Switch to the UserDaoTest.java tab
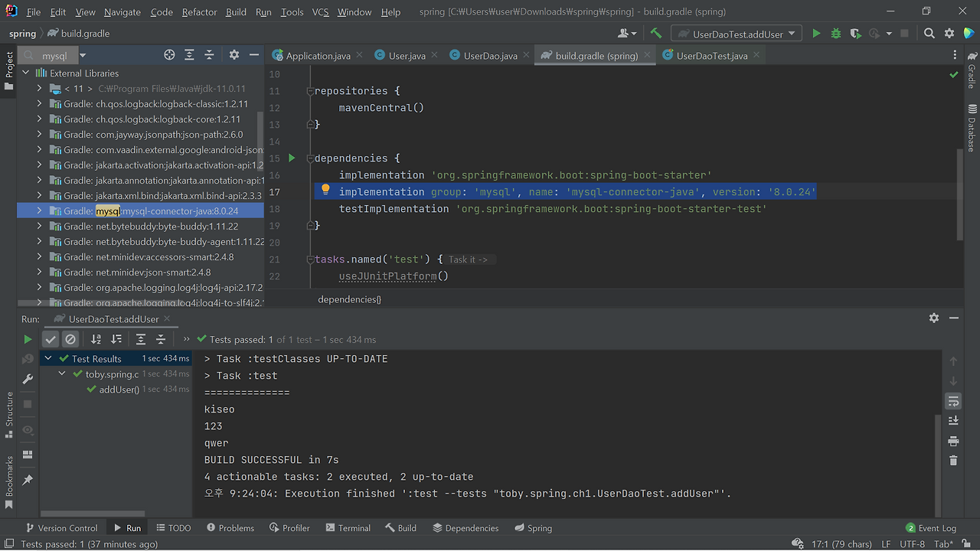This screenshot has width=980, height=551. tap(711, 56)
